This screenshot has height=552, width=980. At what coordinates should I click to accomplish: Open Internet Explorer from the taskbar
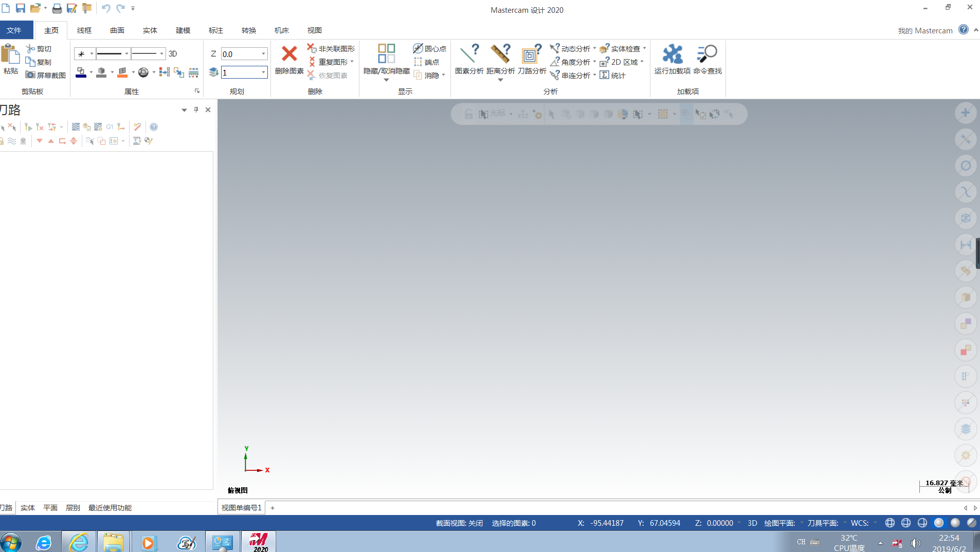[79, 542]
